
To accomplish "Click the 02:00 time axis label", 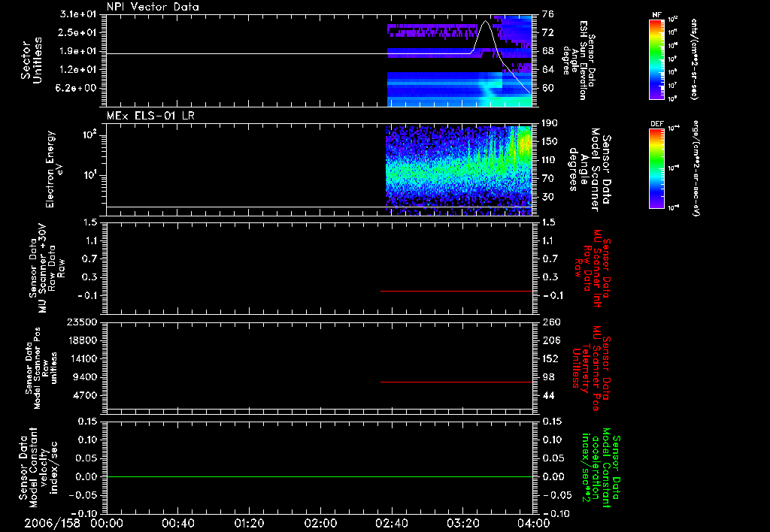I will [x=320, y=523].
